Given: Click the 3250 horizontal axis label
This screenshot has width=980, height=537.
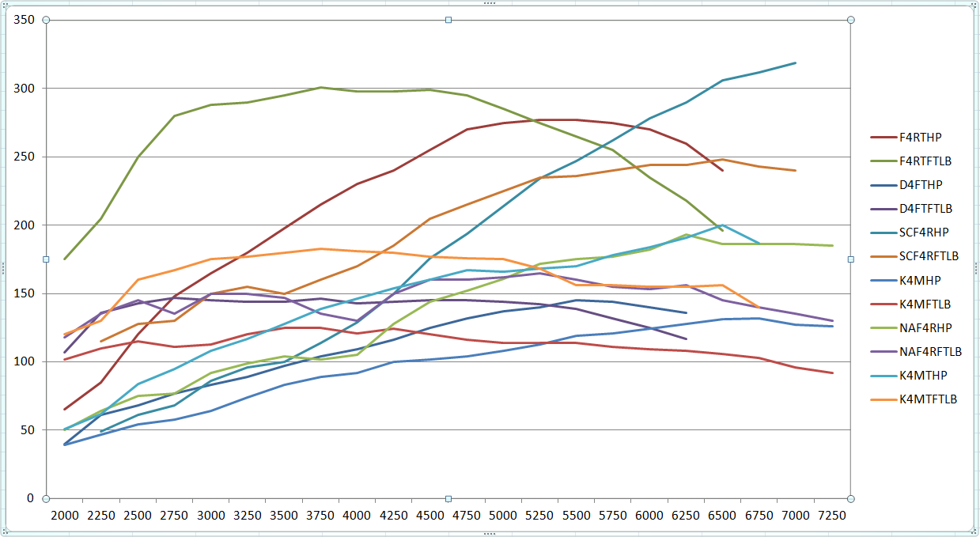Looking at the screenshot, I should (x=248, y=515).
